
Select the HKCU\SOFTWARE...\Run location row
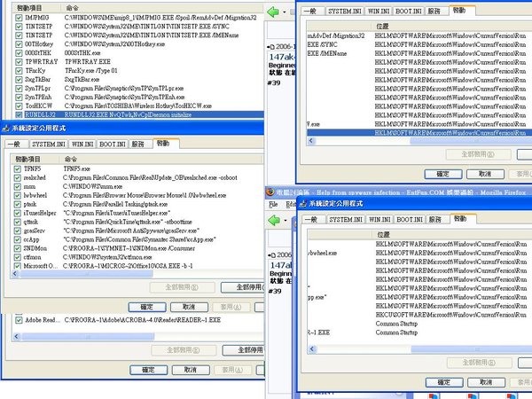coord(451,315)
